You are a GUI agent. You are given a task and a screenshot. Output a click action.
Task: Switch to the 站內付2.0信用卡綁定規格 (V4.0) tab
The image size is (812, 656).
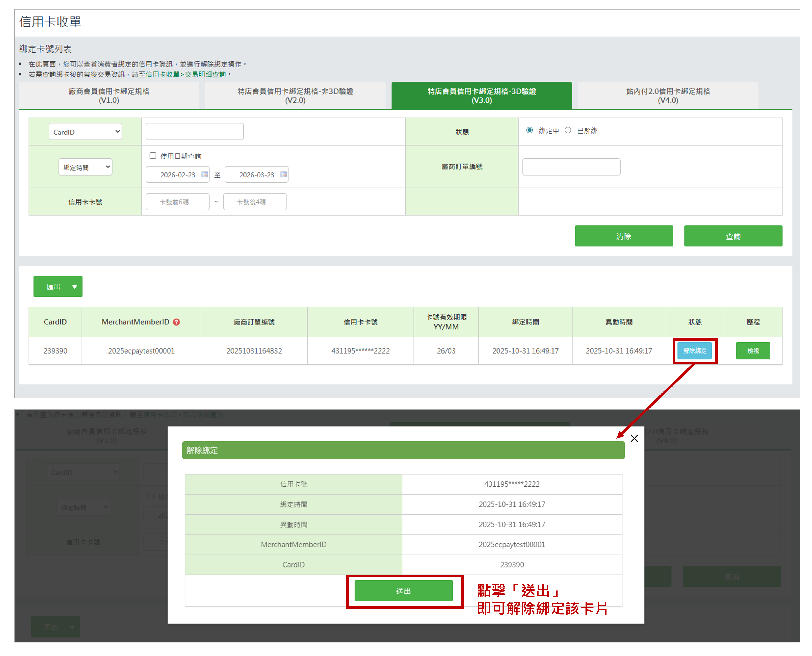pyautogui.click(x=668, y=96)
